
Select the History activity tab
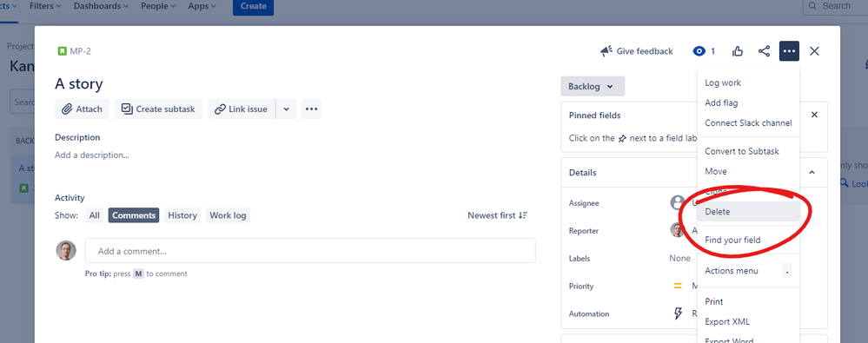coord(182,215)
